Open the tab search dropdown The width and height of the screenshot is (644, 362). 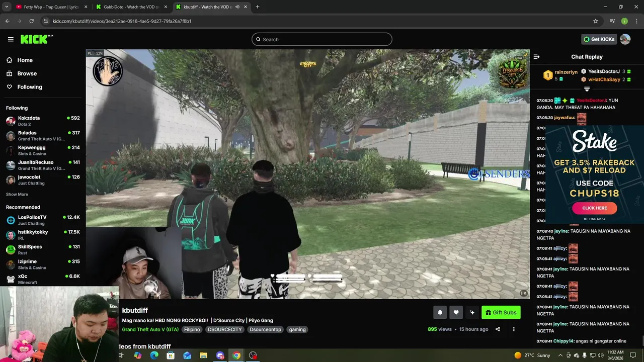pos(7,7)
